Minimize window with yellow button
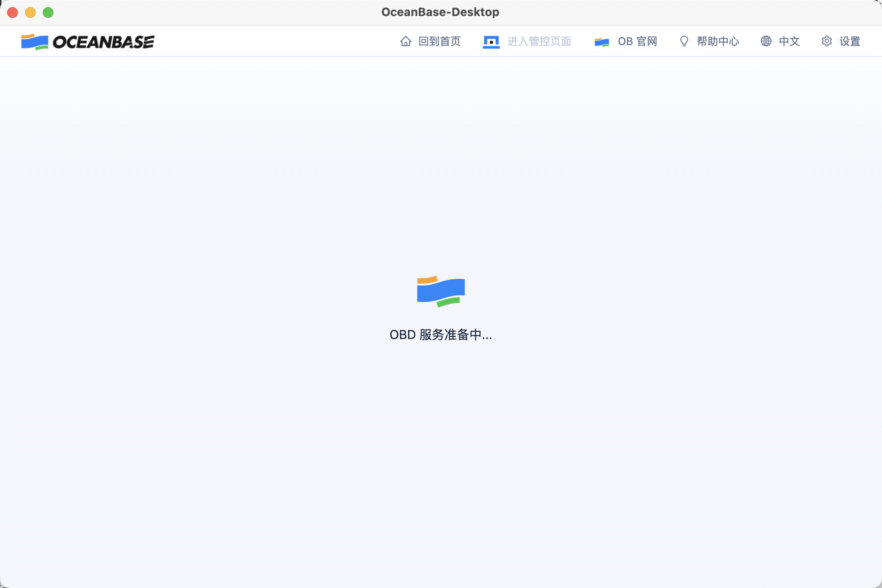 (x=30, y=12)
